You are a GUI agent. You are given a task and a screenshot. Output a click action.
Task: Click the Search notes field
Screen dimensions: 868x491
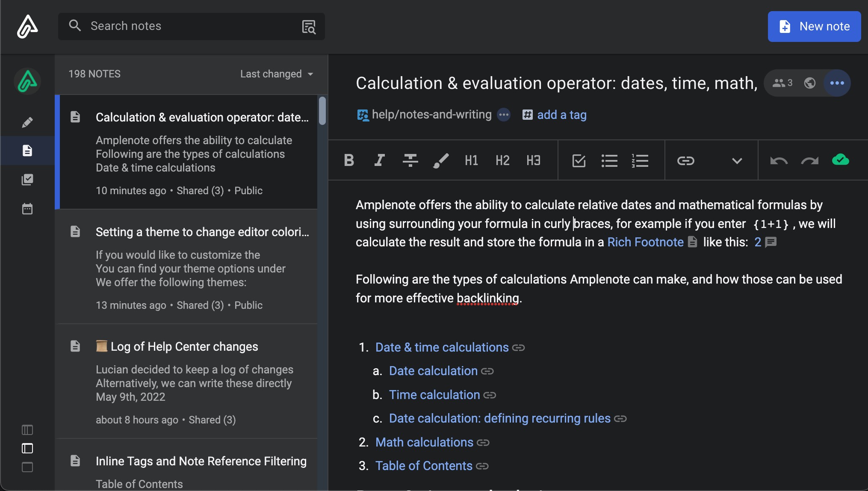coord(184,27)
